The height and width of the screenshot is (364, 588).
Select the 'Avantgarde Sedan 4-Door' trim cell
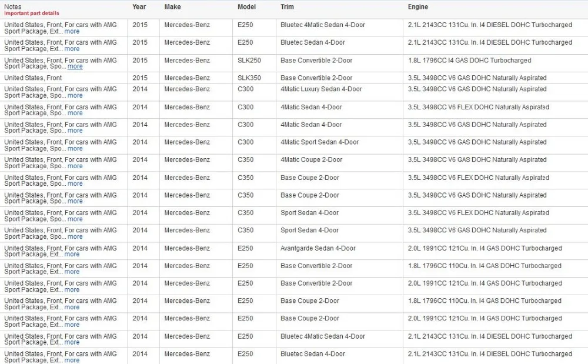318,248
